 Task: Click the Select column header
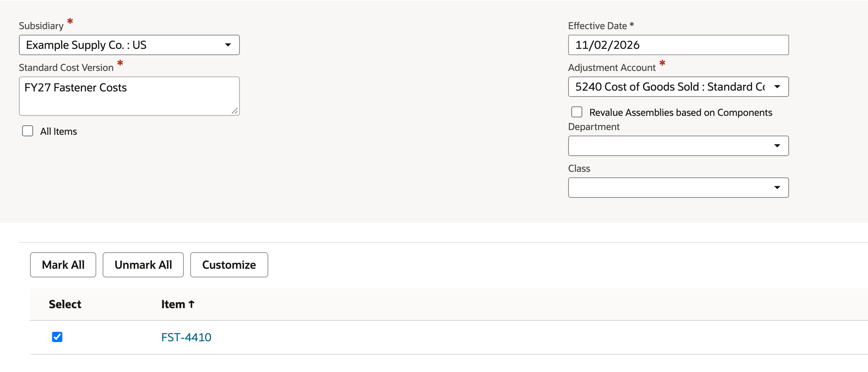coord(65,304)
